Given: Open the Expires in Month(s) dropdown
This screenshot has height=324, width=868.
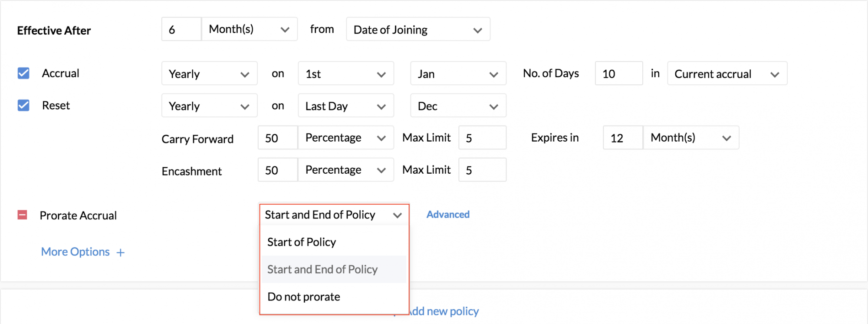Looking at the screenshot, I should 690,138.
